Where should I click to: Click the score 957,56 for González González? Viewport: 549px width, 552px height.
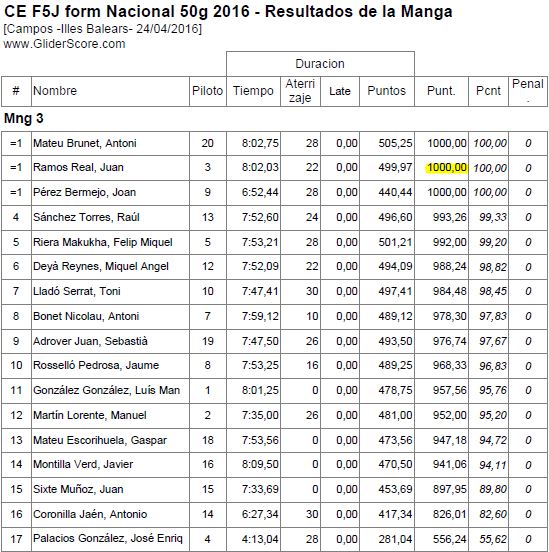450,390
